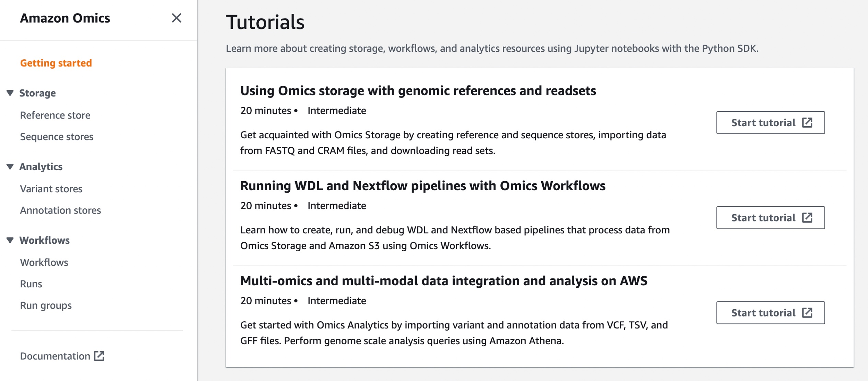Collapse the Analytics section arrow
This screenshot has height=381, width=868.
(x=10, y=166)
